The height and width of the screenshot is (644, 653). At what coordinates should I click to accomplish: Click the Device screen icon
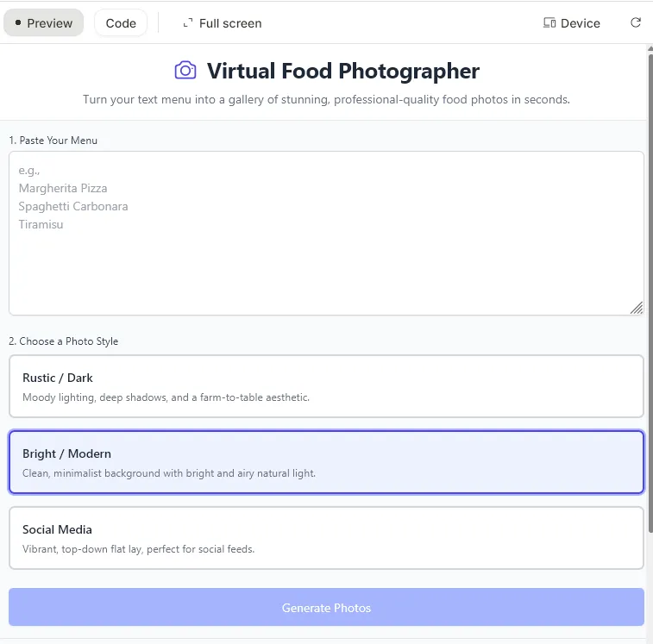pyautogui.click(x=549, y=23)
